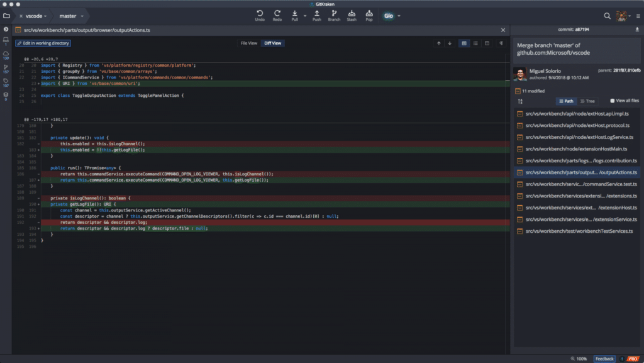This screenshot has width=644, height=363.
Task: Enable the View all files checkbox
Action: click(612, 101)
